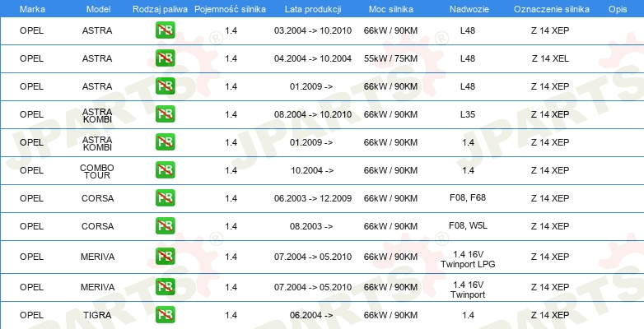Click the Marka column header
Screen dimensions: 644x329
click(x=32, y=9)
